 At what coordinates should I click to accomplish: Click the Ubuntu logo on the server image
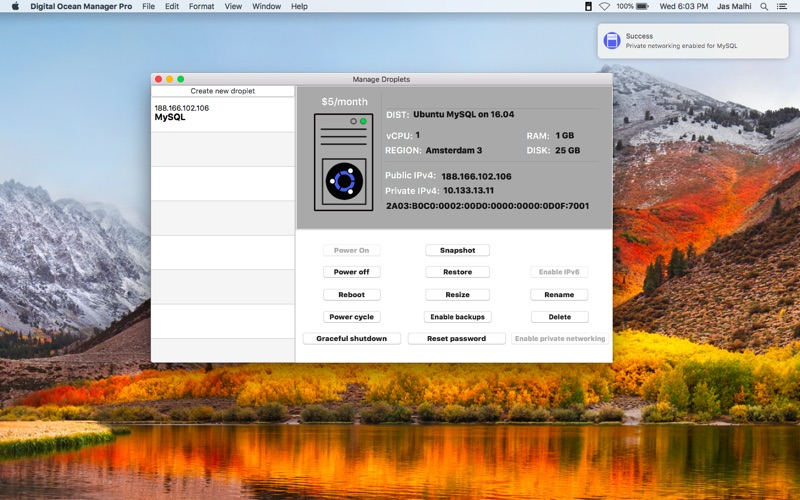click(x=344, y=181)
